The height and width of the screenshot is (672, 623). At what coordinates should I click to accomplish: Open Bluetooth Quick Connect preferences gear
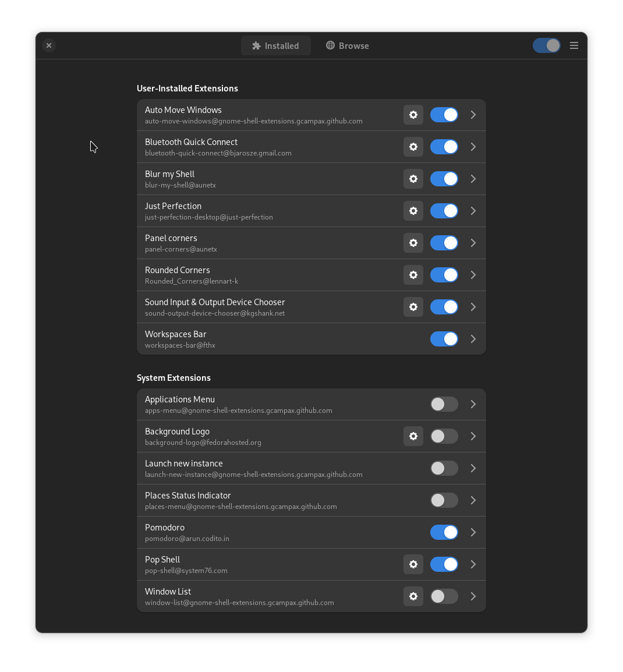point(413,147)
